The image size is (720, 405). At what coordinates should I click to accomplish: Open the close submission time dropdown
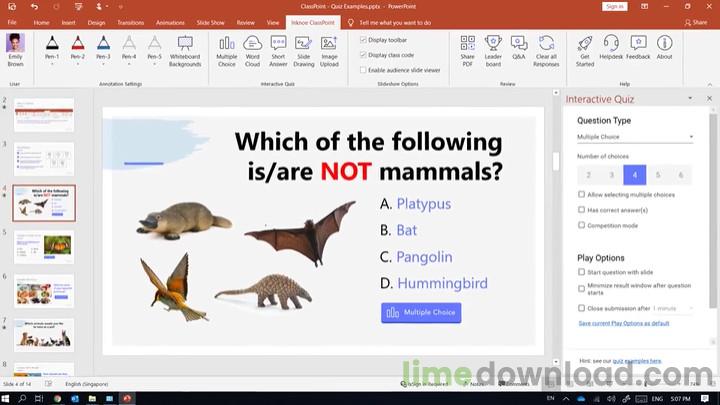(x=673, y=308)
